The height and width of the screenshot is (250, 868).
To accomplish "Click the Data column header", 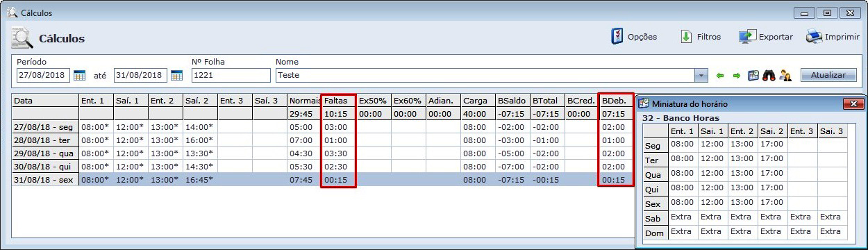I will click(45, 101).
